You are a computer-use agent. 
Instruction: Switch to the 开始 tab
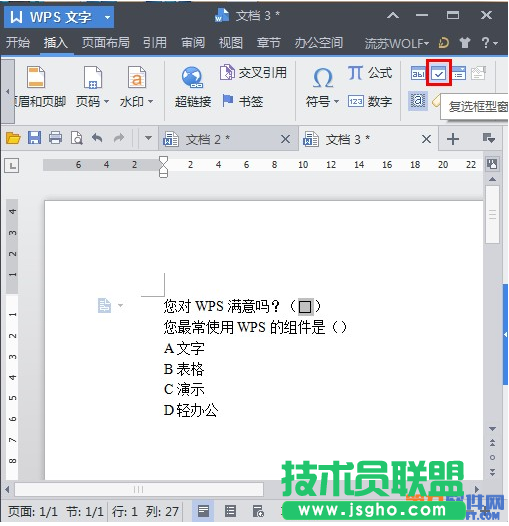18,43
